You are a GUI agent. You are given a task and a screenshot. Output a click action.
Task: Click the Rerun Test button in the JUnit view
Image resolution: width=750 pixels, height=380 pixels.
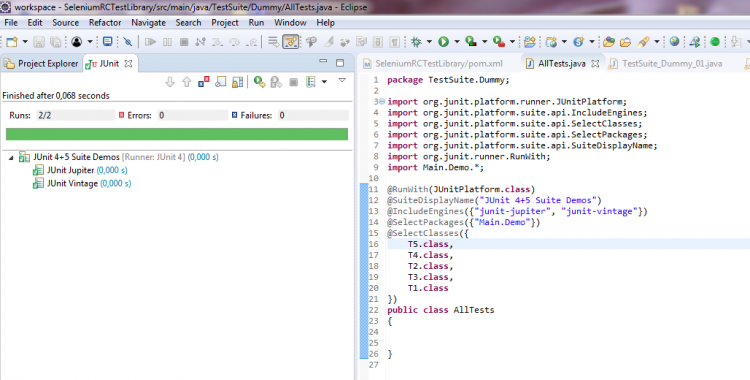click(x=259, y=82)
